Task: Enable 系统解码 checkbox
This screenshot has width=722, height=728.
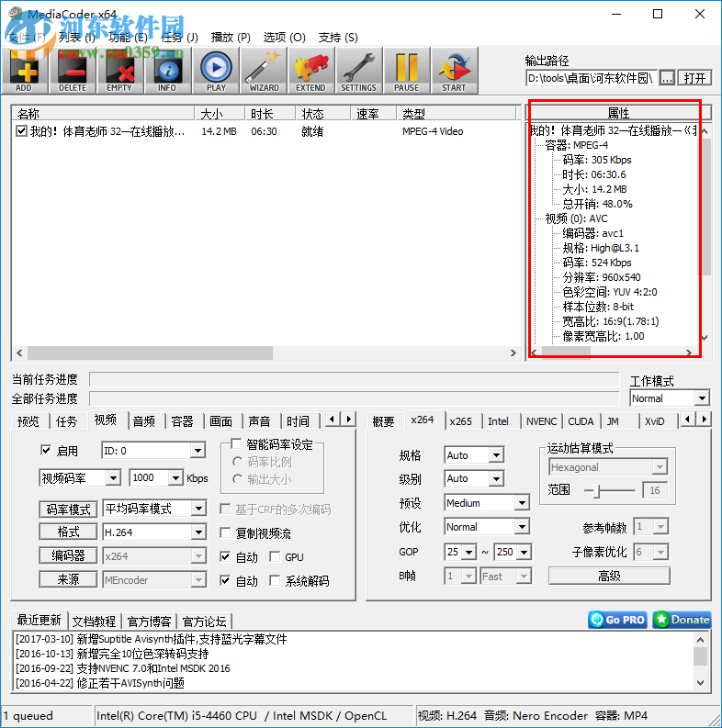Action: tap(275, 580)
